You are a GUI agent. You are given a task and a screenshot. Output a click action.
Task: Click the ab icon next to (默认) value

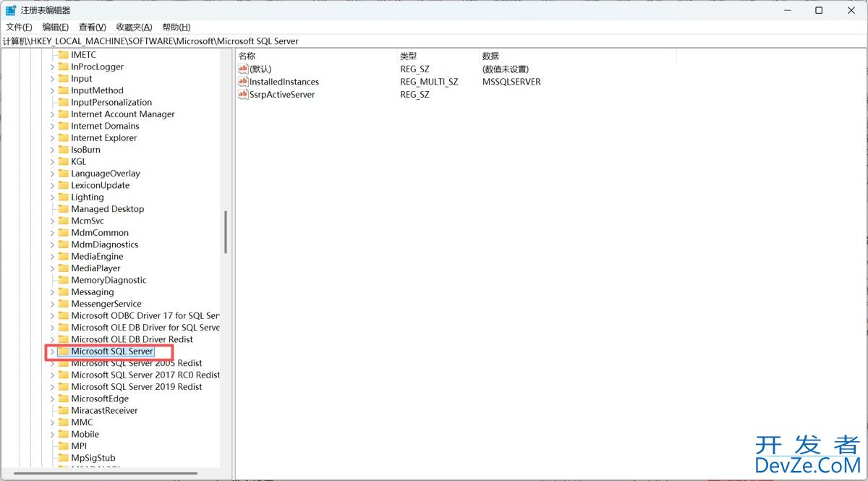244,69
